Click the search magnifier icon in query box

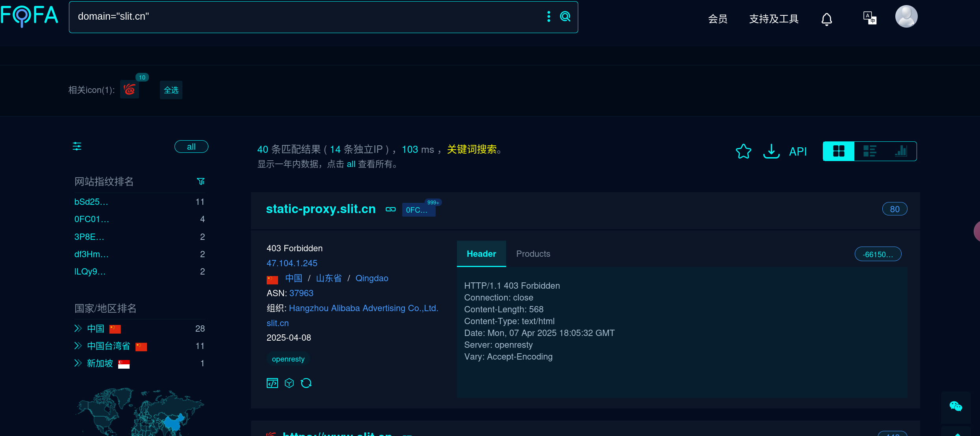pos(565,17)
